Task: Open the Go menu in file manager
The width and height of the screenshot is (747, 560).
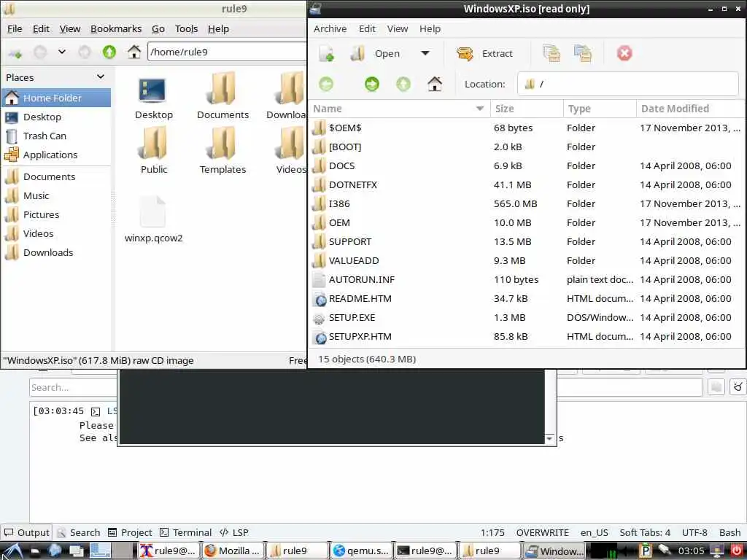Action: click(158, 29)
